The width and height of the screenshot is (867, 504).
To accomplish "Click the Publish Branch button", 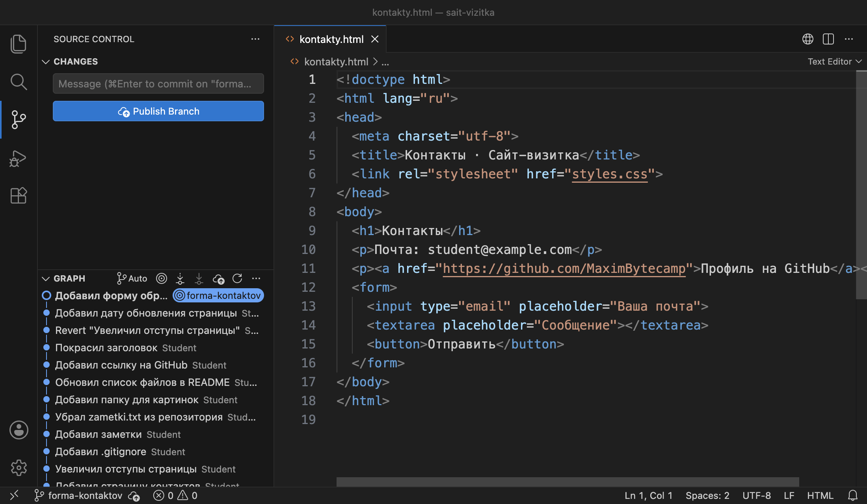I will point(158,111).
